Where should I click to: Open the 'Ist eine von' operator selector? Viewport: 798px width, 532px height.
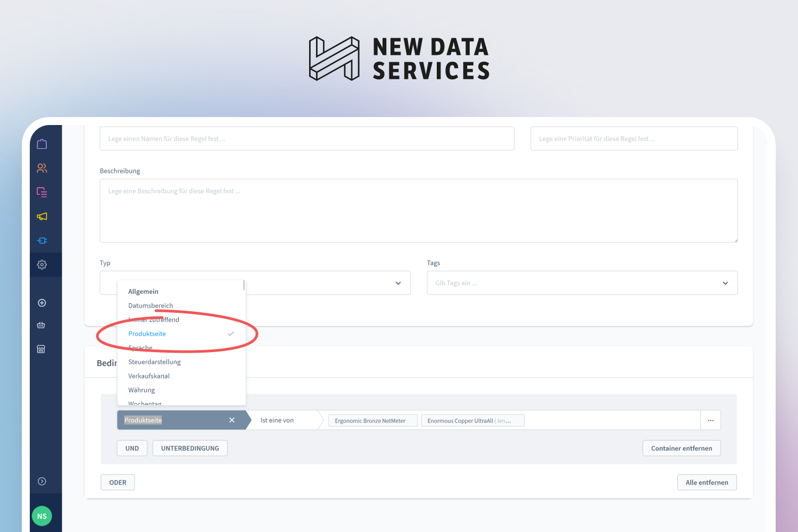[x=284, y=420]
